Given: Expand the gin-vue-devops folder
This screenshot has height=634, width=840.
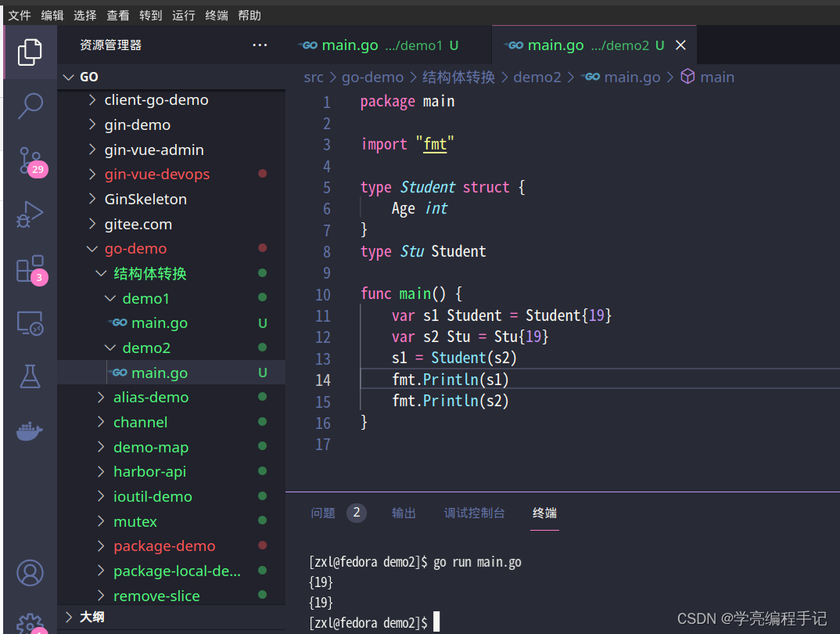Looking at the screenshot, I should pos(171,175).
